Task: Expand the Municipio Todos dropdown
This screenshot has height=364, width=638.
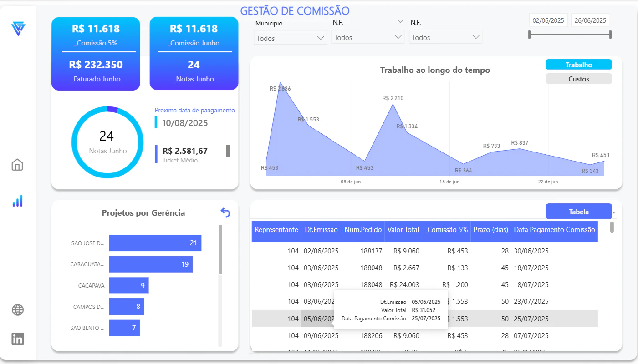Action: [291, 38]
